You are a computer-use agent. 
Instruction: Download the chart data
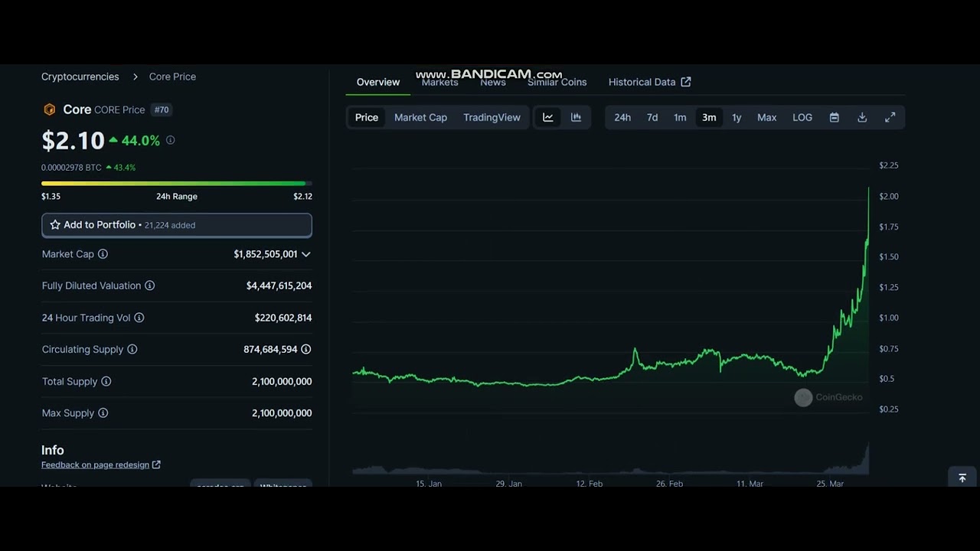click(862, 117)
